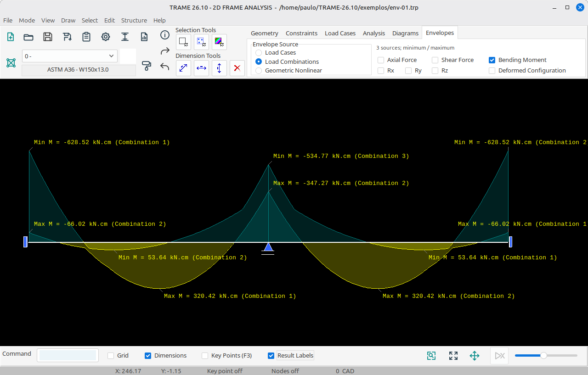
Task: Create a new file with the plus-document icon
Action: (11, 37)
